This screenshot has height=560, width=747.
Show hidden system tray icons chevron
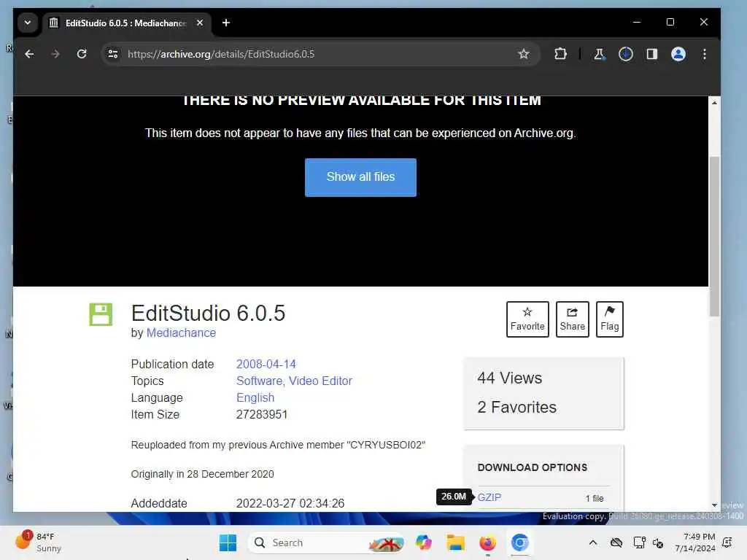click(592, 542)
